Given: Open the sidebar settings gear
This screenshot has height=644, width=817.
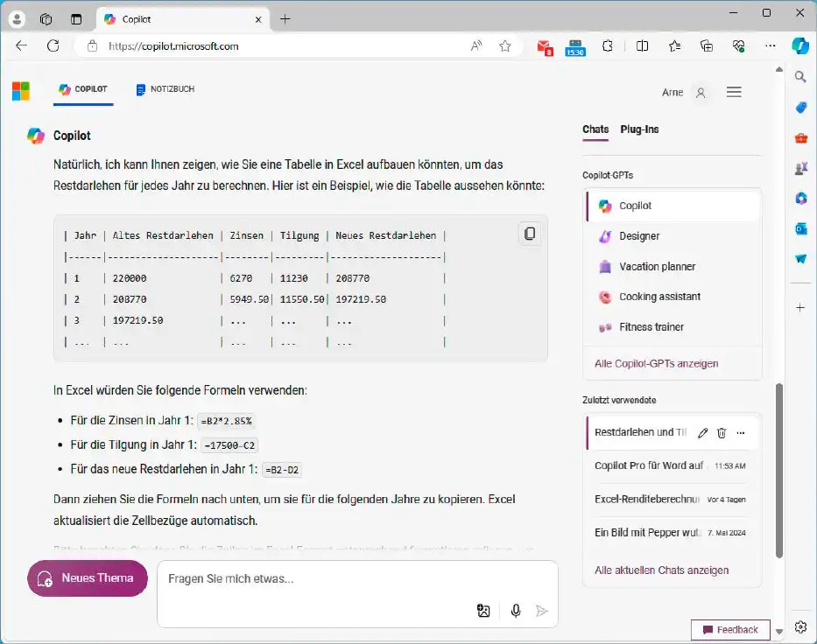Looking at the screenshot, I should [x=801, y=627].
